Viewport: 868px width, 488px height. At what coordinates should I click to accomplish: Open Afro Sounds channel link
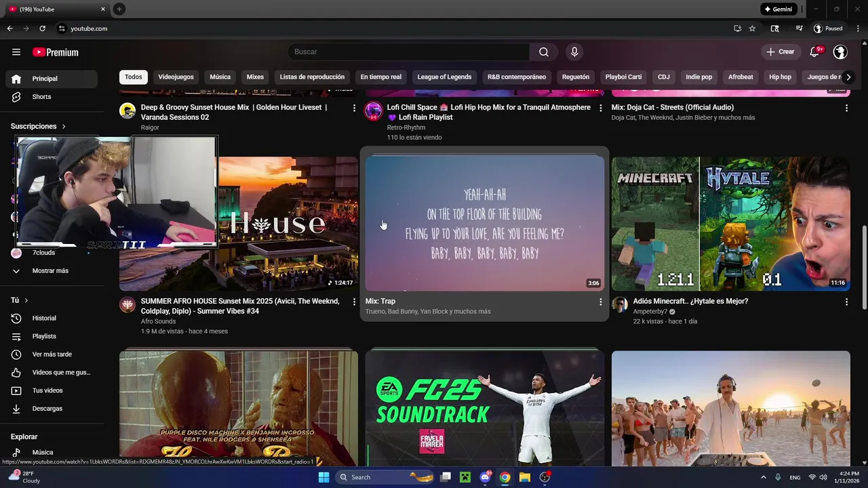pyautogui.click(x=158, y=321)
